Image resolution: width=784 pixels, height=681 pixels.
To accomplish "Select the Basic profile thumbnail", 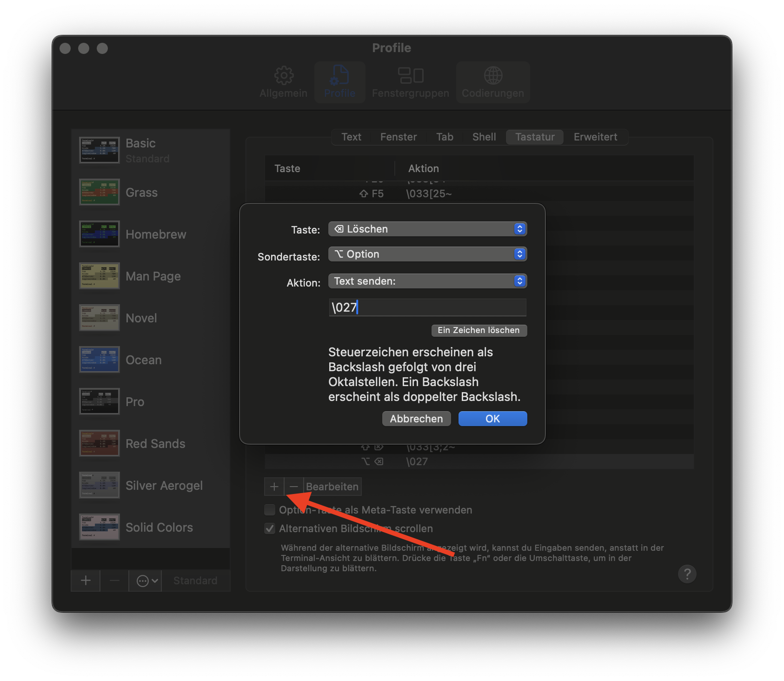I will click(x=99, y=150).
